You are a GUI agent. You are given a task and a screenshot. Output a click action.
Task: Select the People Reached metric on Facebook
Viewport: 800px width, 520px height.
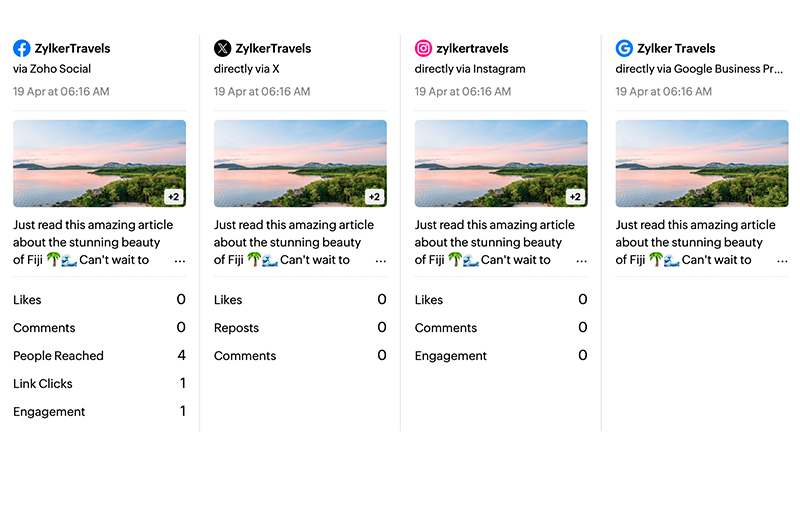[x=58, y=356]
